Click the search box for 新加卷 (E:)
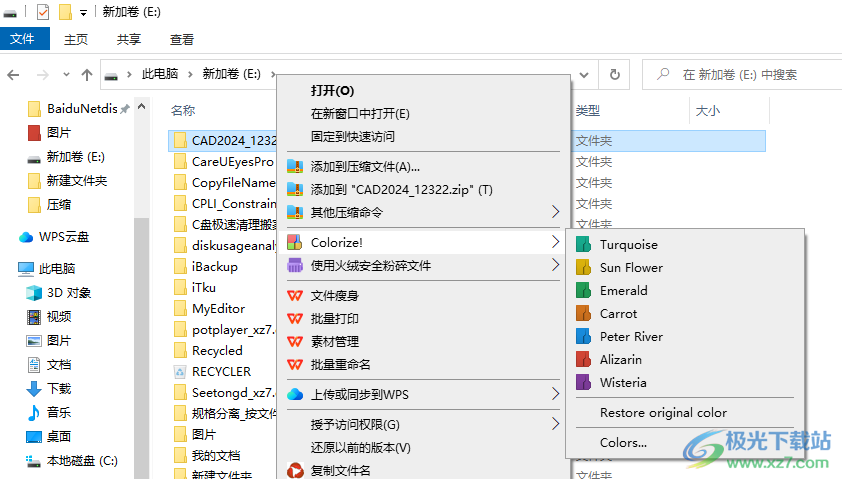Image resolution: width=842 pixels, height=479 pixels. (x=744, y=75)
